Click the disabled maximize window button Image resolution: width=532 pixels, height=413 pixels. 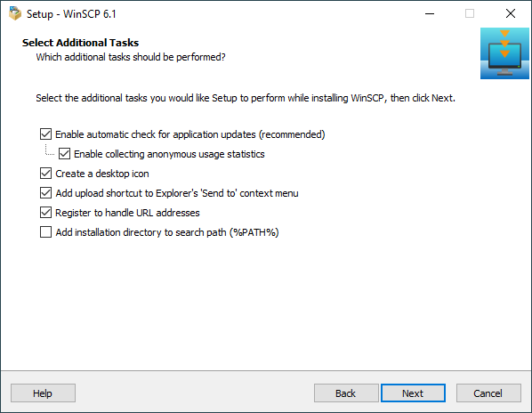click(x=470, y=14)
